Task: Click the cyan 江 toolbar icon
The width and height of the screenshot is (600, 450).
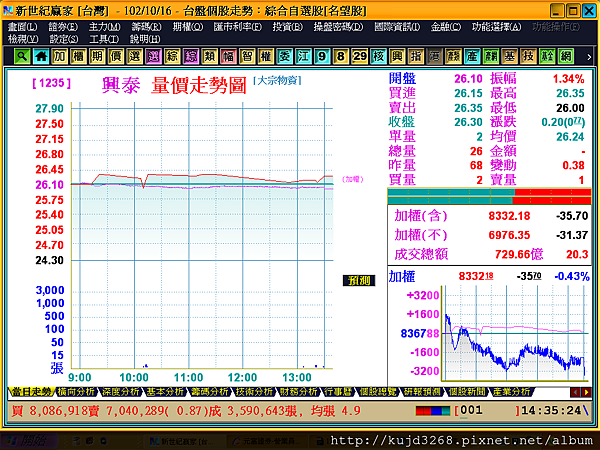Action: (303, 57)
